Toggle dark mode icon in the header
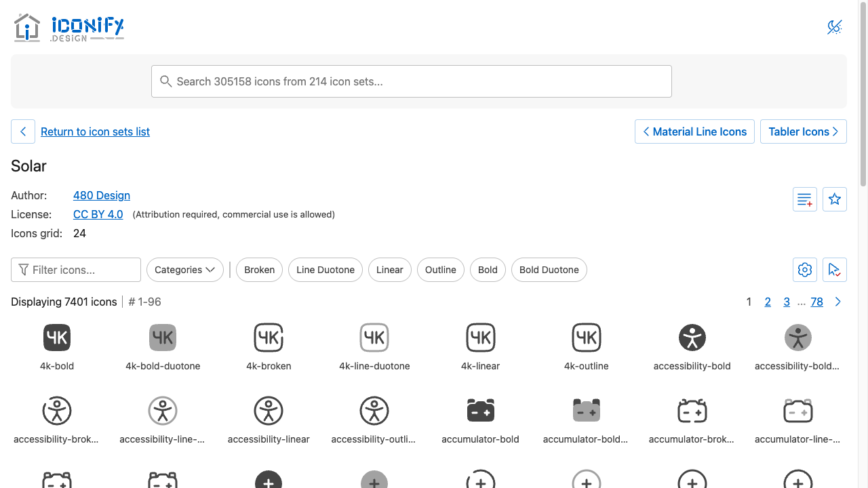868x488 pixels. (835, 27)
